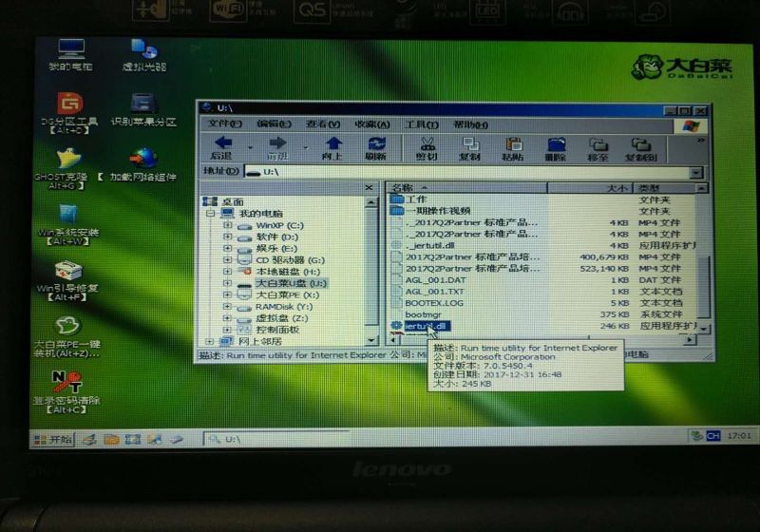The width and height of the screenshot is (760, 532).
Task: Click the 移至 move-to toolbar icon
Action: coord(598,148)
